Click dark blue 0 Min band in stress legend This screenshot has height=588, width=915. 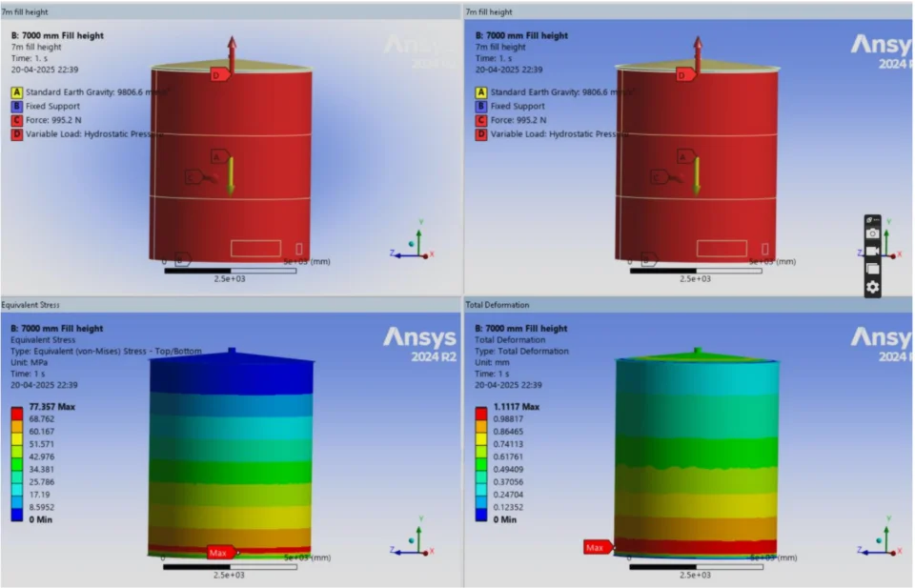tap(17, 515)
